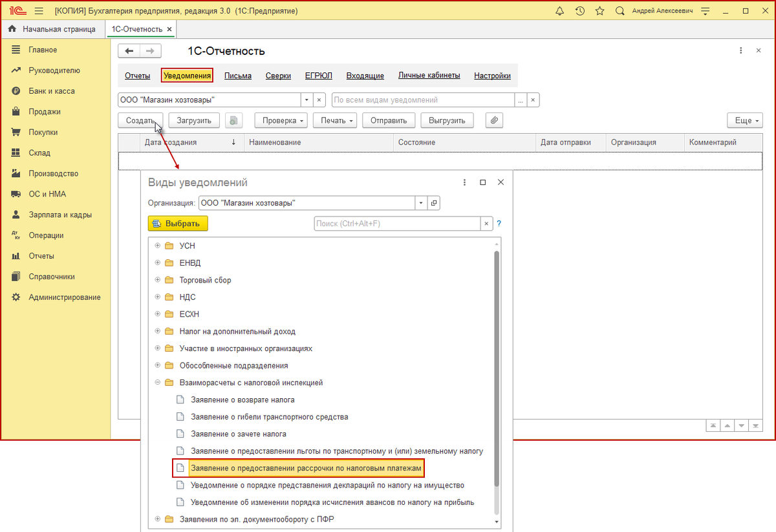Open the Покупки section

click(x=43, y=133)
